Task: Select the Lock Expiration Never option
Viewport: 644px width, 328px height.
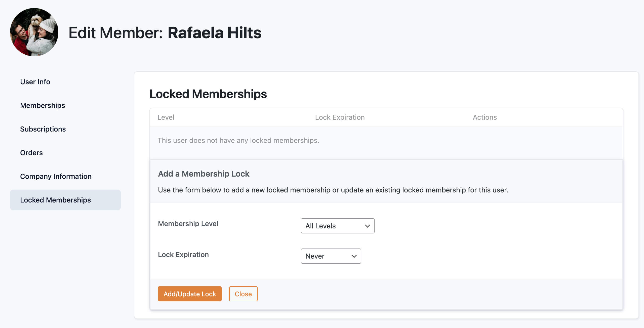Action: (x=331, y=256)
